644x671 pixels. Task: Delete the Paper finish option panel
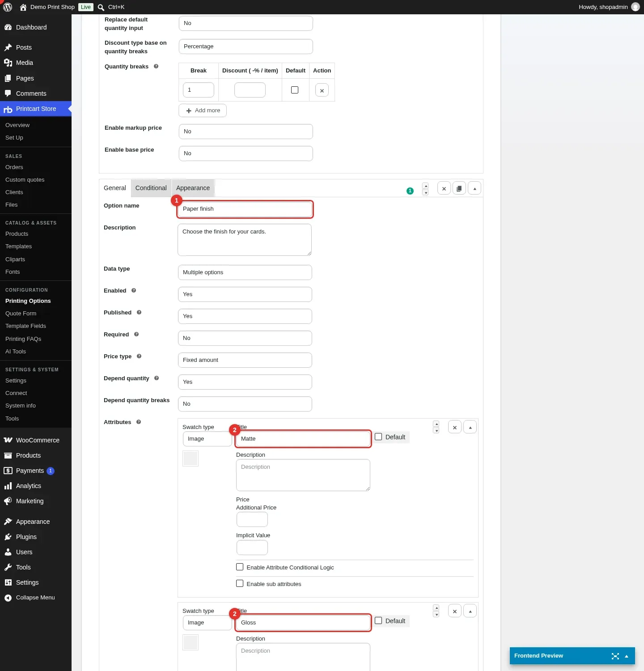[444, 189]
